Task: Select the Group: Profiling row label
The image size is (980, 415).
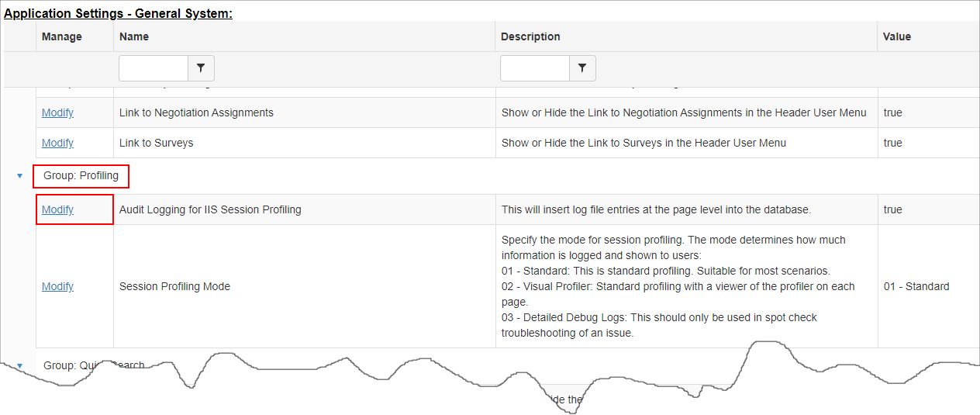Action: [81, 176]
